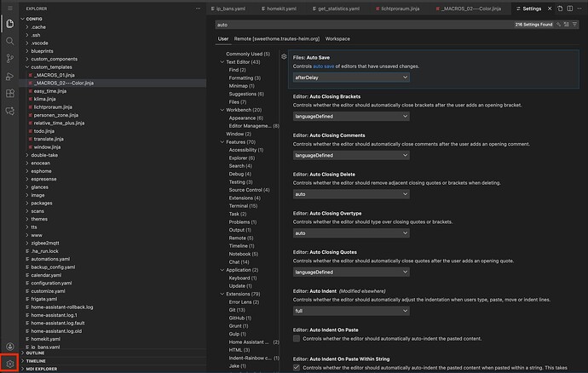The width and height of the screenshot is (588, 373).
Task: Click the _MACROS_01.jinja file icon
Action: click(31, 75)
